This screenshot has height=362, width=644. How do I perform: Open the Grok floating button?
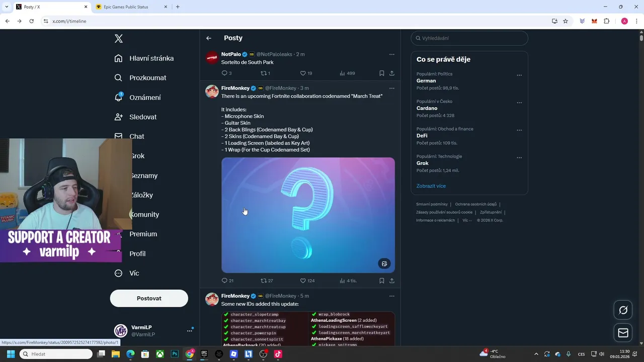[623, 310]
